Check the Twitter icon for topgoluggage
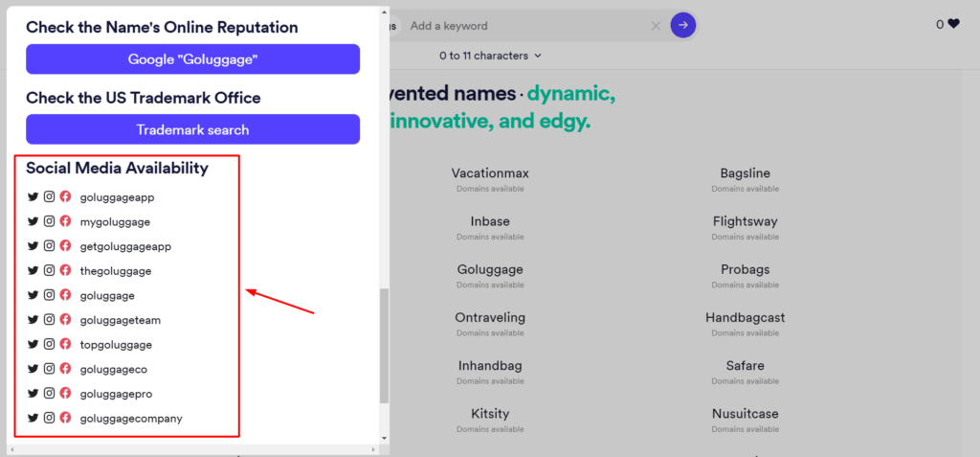Viewport: 980px width, 457px height. [33, 344]
